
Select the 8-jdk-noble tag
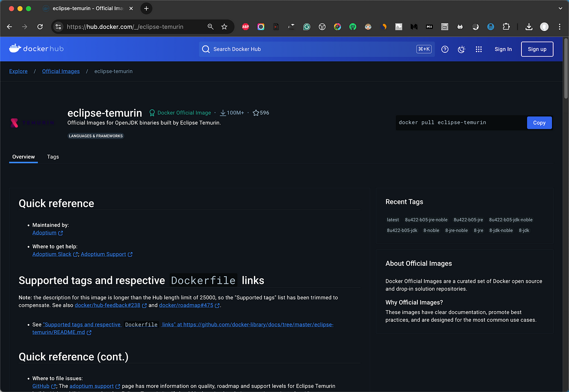(501, 230)
